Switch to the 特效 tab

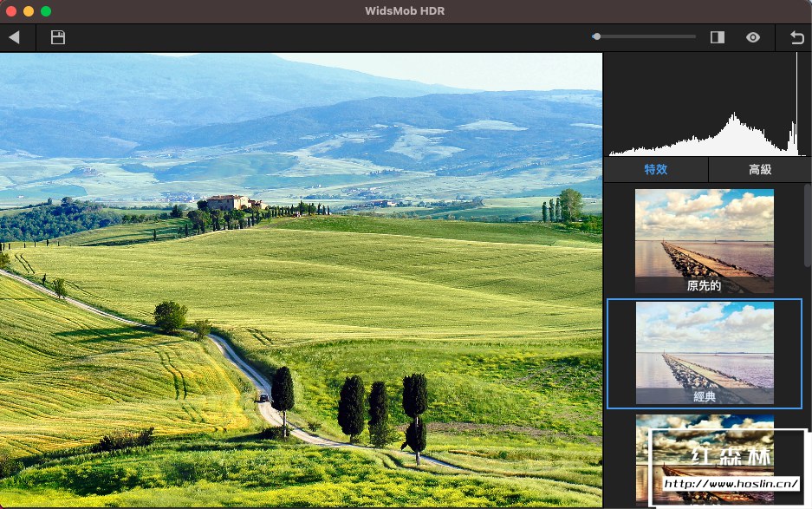656,169
